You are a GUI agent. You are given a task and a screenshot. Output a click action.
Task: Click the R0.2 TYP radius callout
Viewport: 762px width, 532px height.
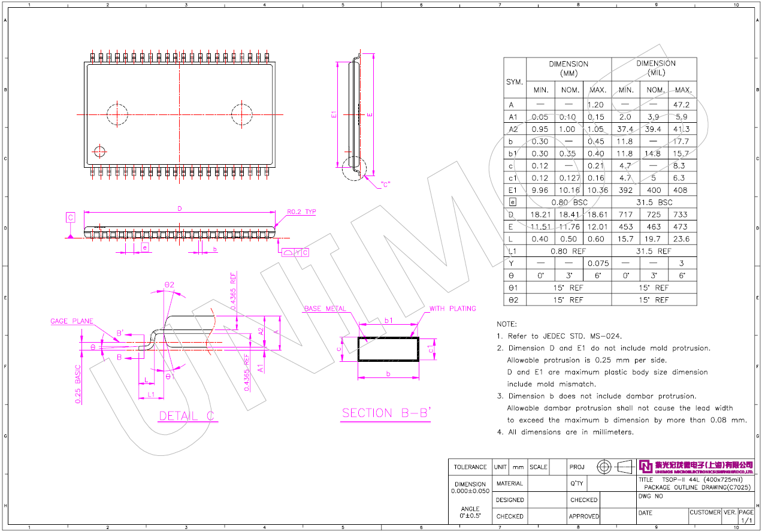click(x=301, y=212)
